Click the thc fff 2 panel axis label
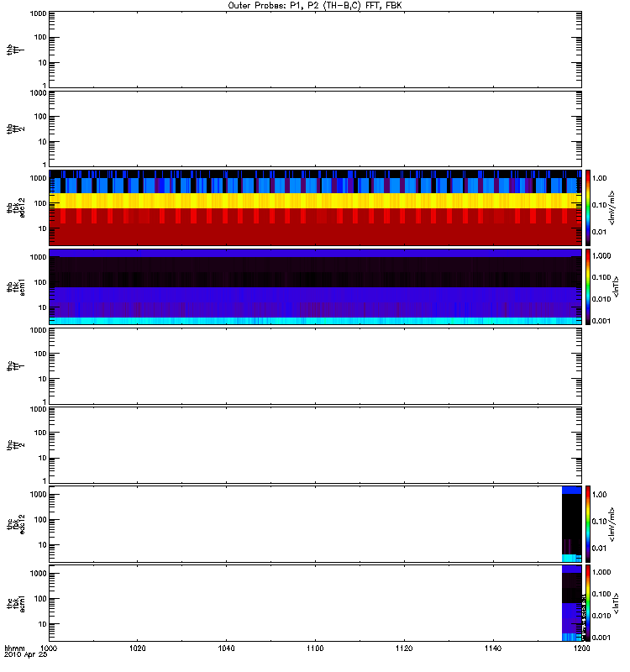The width and height of the screenshot is (630, 672). click(15, 445)
